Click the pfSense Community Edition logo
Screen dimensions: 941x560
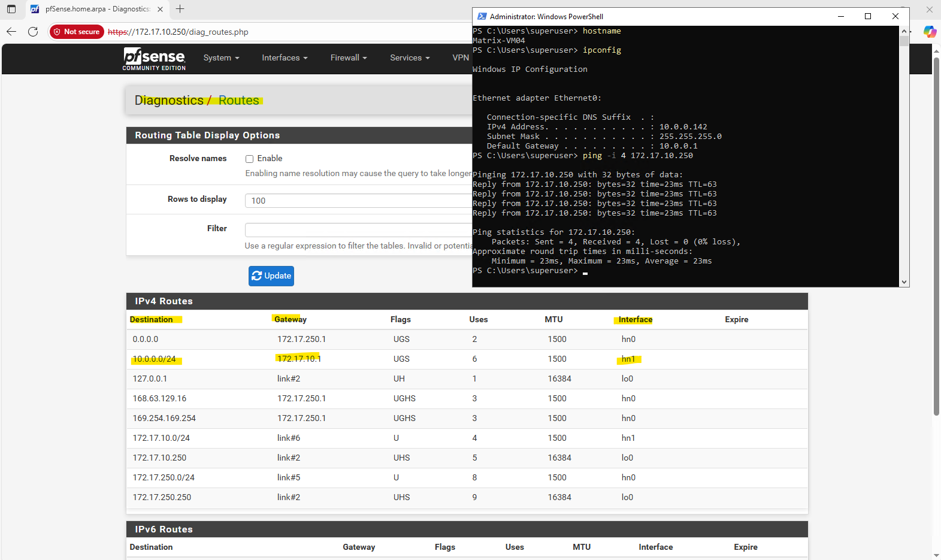[x=154, y=59]
